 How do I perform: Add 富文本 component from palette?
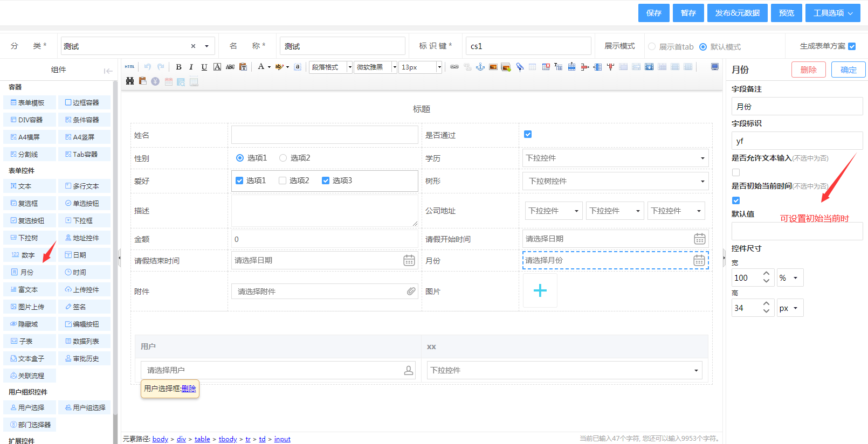tap(30, 289)
